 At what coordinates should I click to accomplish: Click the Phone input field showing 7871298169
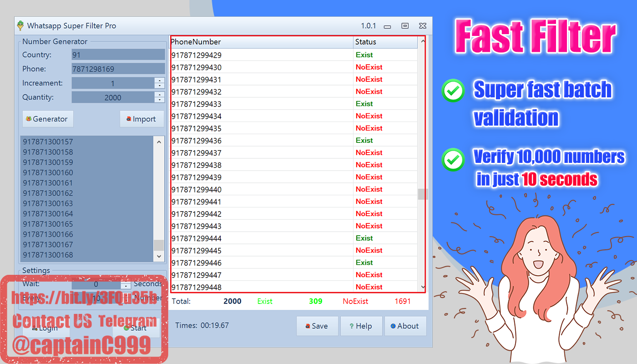click(x=118, y=68)
